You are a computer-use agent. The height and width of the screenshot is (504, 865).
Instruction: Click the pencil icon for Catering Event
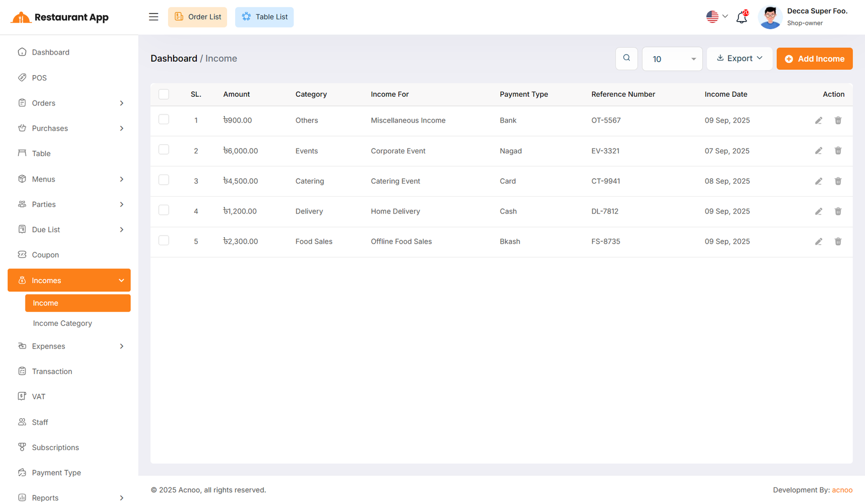click(819, 181)
